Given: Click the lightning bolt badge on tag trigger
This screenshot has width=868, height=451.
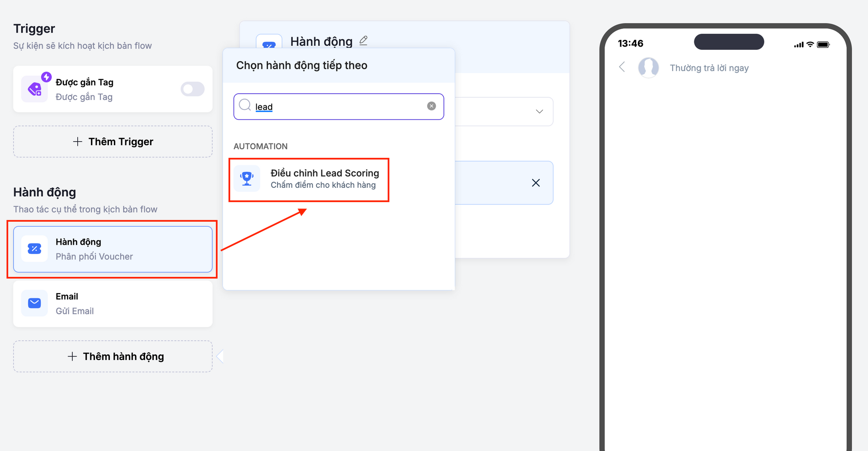Looking at the screenshot, I should pos(46,77).
